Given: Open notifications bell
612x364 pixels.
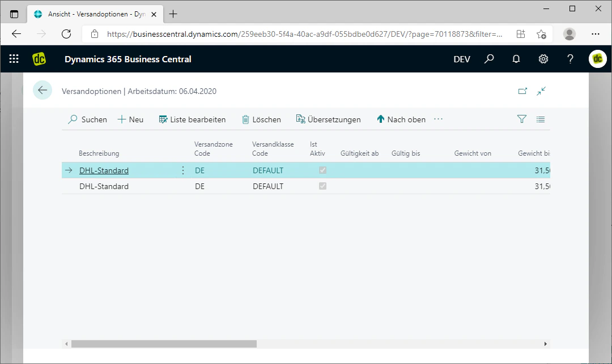Looking at the screenshot, I should 516,59.
